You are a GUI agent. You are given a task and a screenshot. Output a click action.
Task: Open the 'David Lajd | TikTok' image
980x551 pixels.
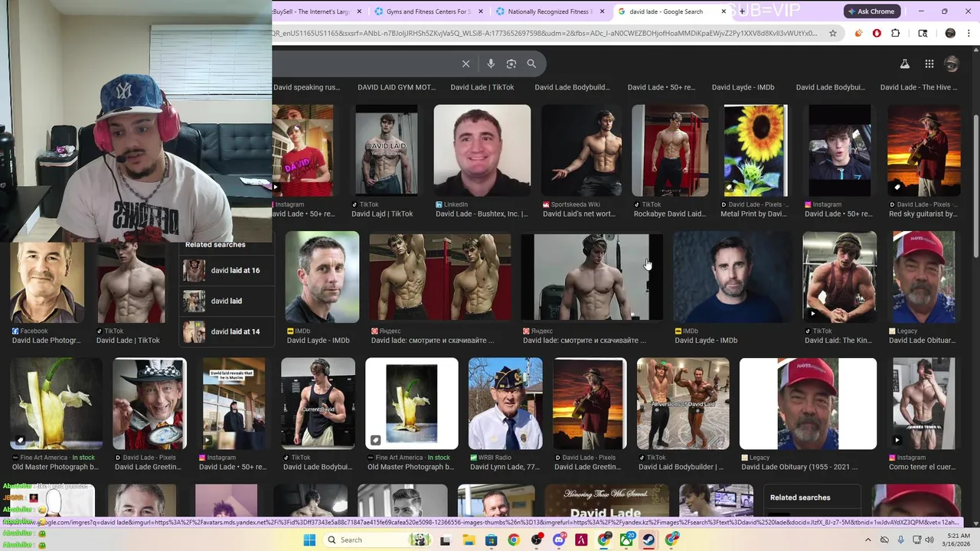click(x=387, y=151)
